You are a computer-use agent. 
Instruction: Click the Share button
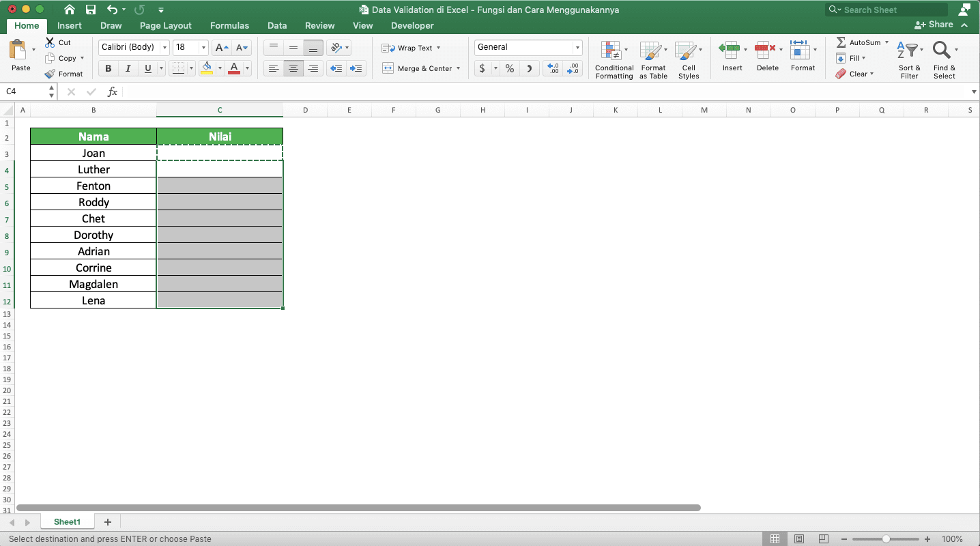click(935, 25)
